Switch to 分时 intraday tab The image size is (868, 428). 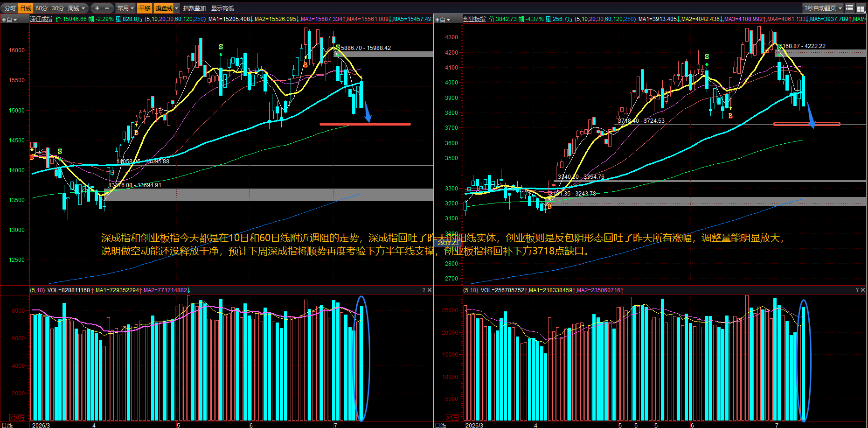coord(10,8)
